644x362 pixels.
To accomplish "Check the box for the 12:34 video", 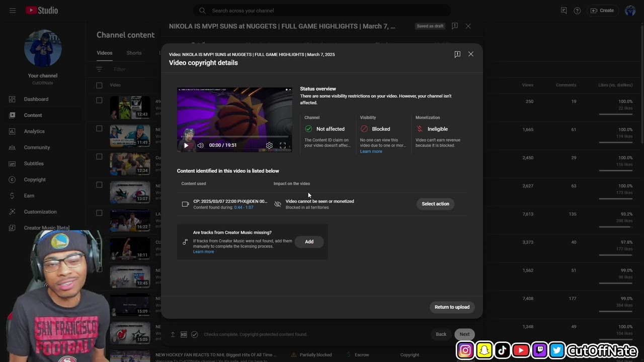I will coord(99,157).
